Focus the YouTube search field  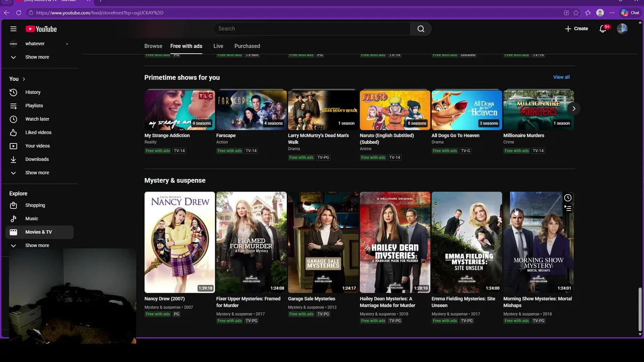coord(312,29)
